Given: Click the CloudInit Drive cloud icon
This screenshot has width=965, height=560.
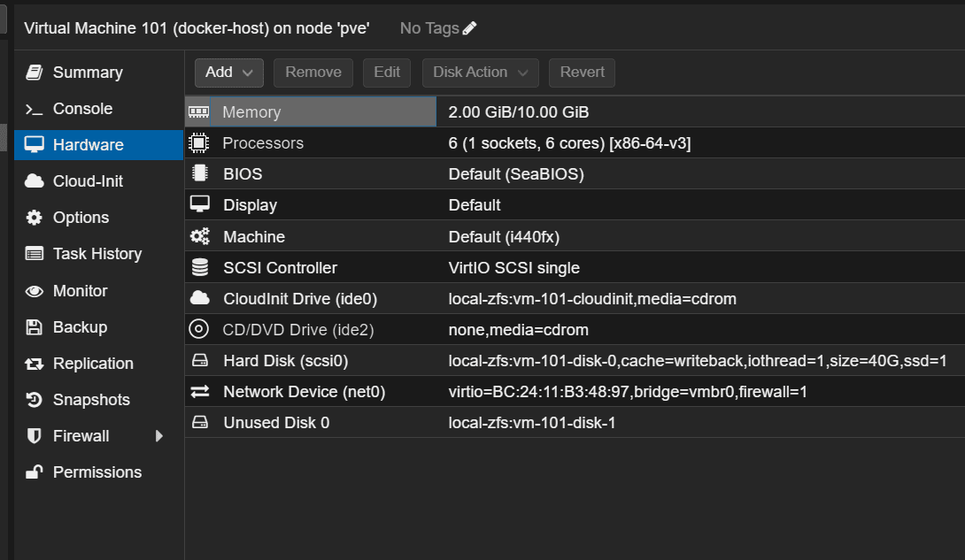Looking at the screenshot, I should (x=199, y=298).
